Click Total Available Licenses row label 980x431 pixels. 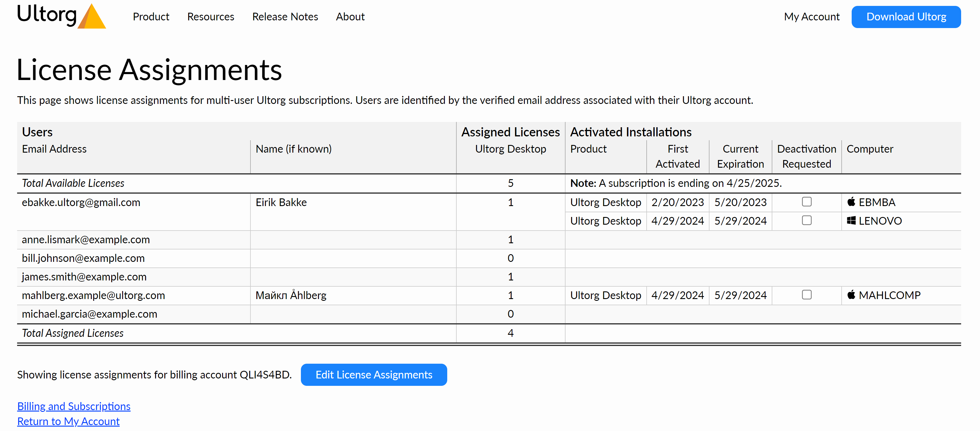(x=73, y=183)
